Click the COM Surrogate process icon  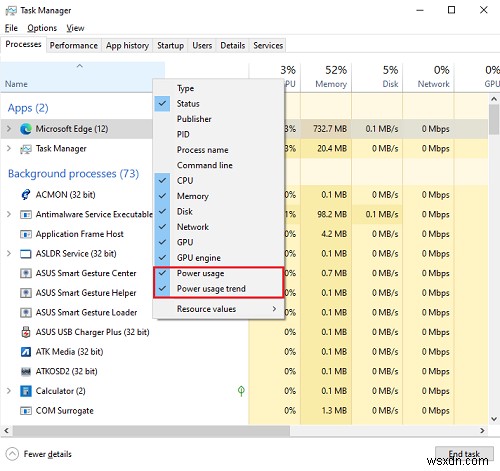point(26,411)
